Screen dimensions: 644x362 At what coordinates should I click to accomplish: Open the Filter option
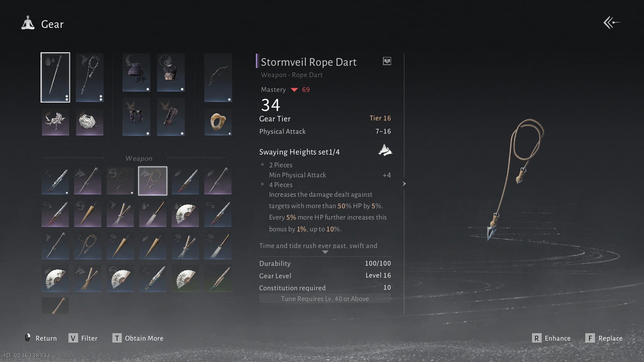click(83, 338)
